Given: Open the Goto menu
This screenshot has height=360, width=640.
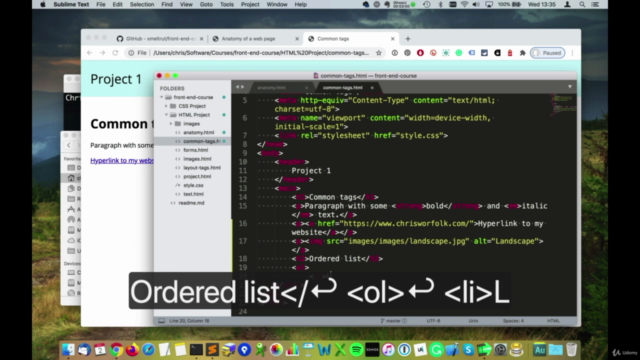Looking at the screenshot, I should coord(206,4).
